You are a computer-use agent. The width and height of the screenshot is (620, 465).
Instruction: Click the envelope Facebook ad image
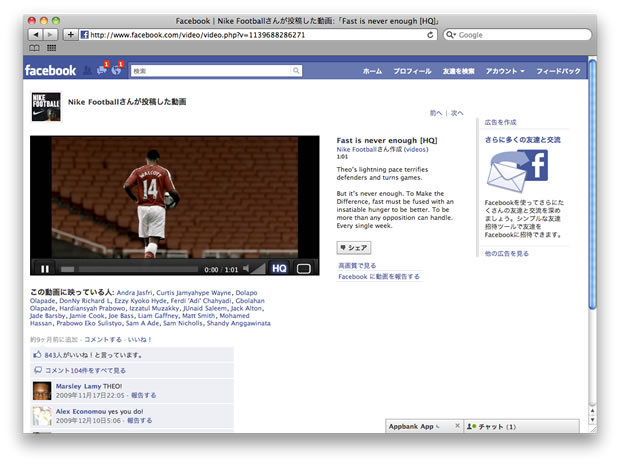click(x=518, y=171)
